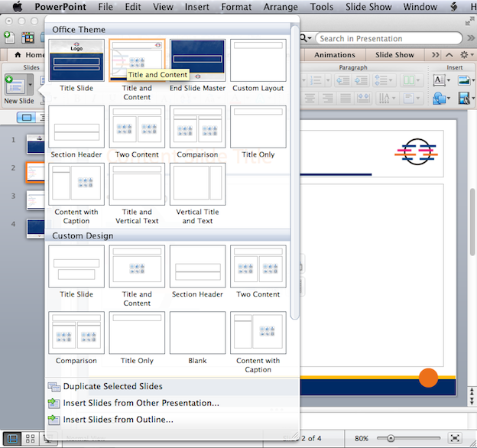
Task: Switch to Normal view in status bar
Action: (12, 438)
